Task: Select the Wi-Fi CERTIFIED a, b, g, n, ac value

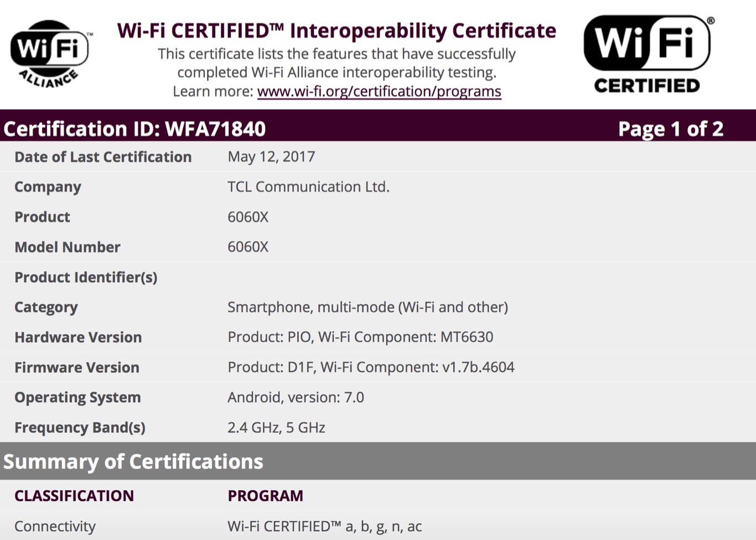Action: pyautogui.click(x=324, y=526)
